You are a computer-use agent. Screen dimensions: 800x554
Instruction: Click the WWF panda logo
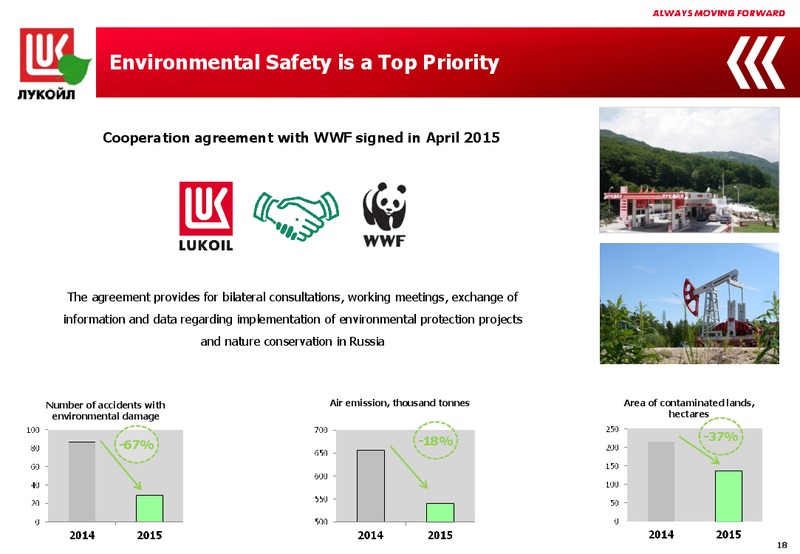coord(384,215)
